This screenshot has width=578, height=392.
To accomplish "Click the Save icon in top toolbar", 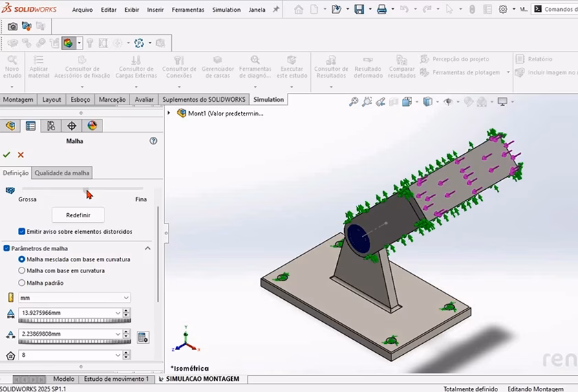I will 358,10.
